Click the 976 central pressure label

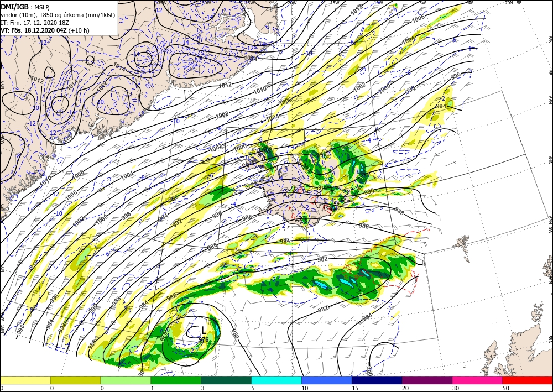coord(204,339)
